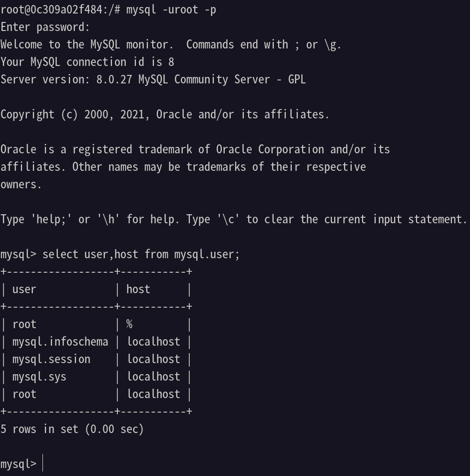Click the "Type 'help;'" hint line
470x476 pixels.
(234, 219)
